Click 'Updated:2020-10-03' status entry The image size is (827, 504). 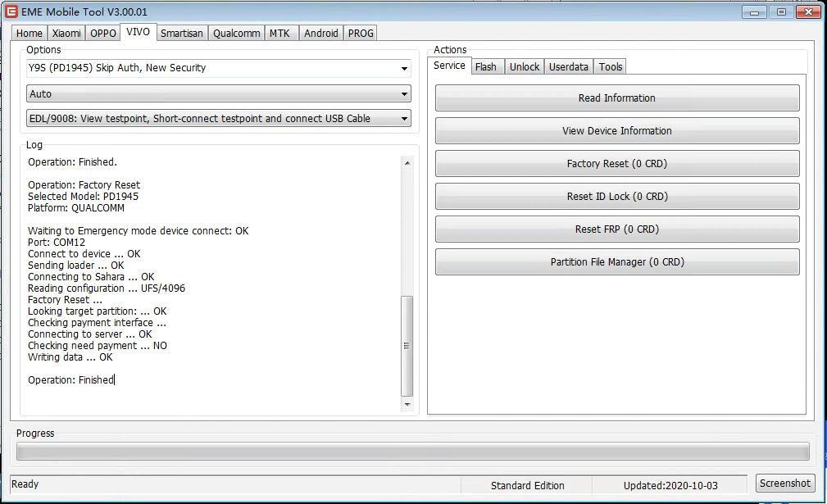pos(670,485)
